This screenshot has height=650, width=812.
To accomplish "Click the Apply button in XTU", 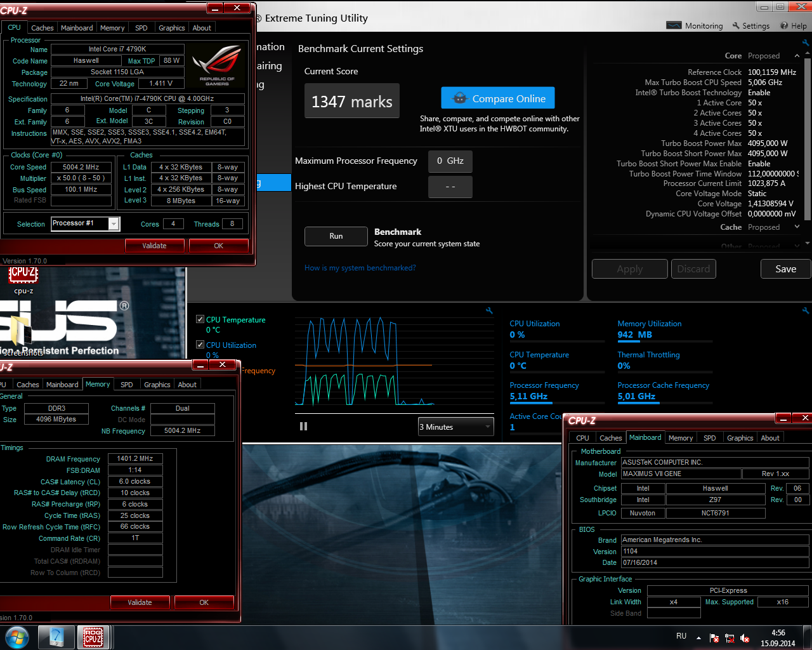I will pyautogui.click(x=630, y=269).
